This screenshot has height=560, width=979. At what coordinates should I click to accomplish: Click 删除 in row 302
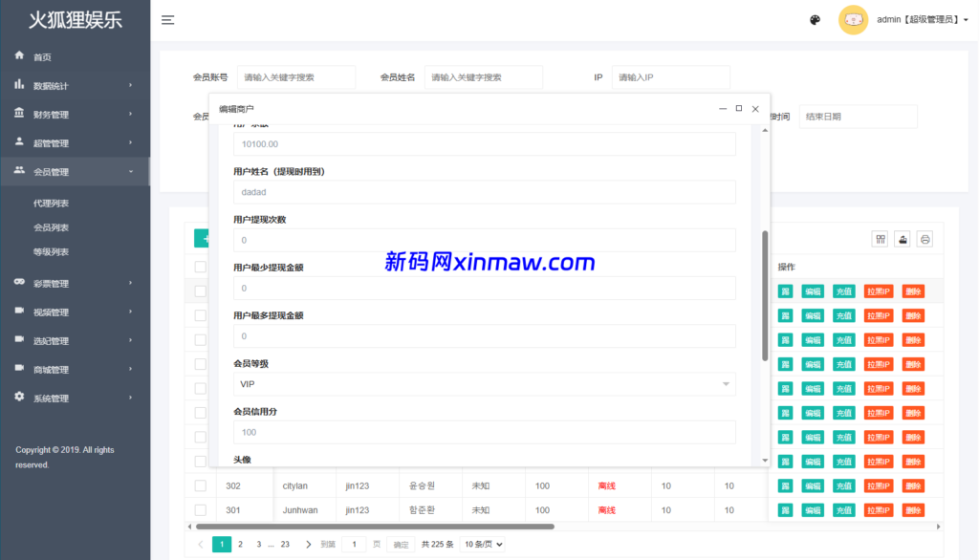(x=913, y=485)
